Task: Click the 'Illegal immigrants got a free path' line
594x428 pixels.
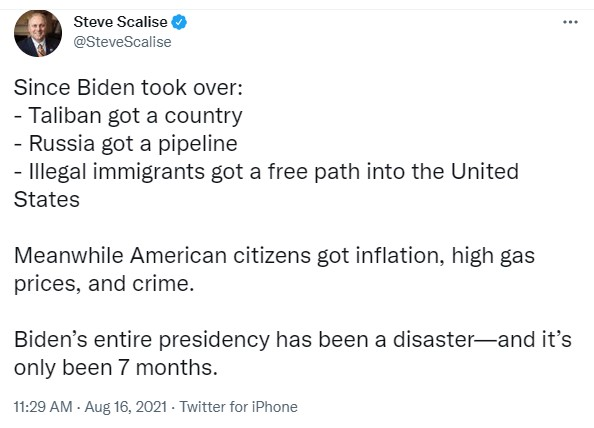Action: tap(266, 172)
